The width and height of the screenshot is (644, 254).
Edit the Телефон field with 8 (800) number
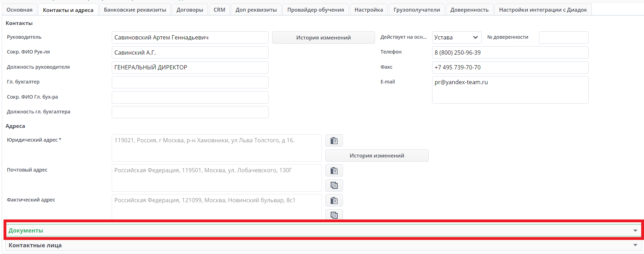510,52
